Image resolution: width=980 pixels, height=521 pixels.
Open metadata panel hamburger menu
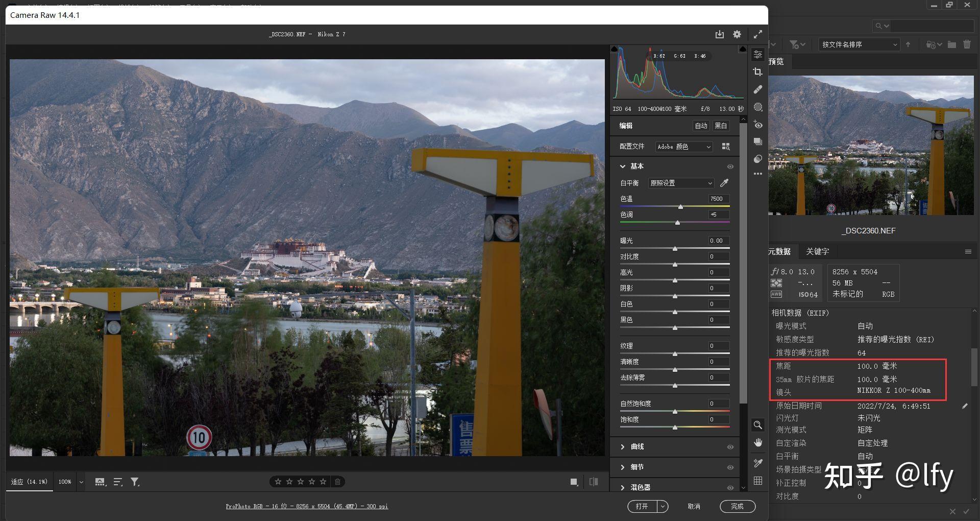pyautogui.click(x=968, y=251)
